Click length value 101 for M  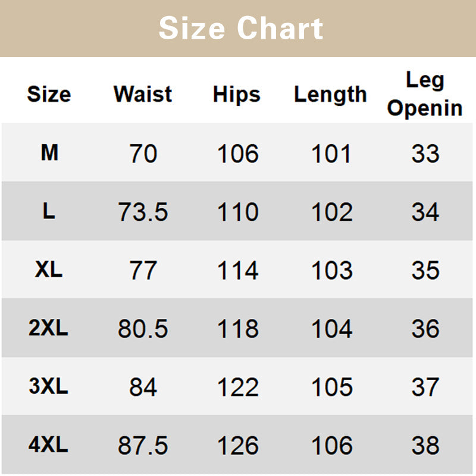(x=331, y=154)
